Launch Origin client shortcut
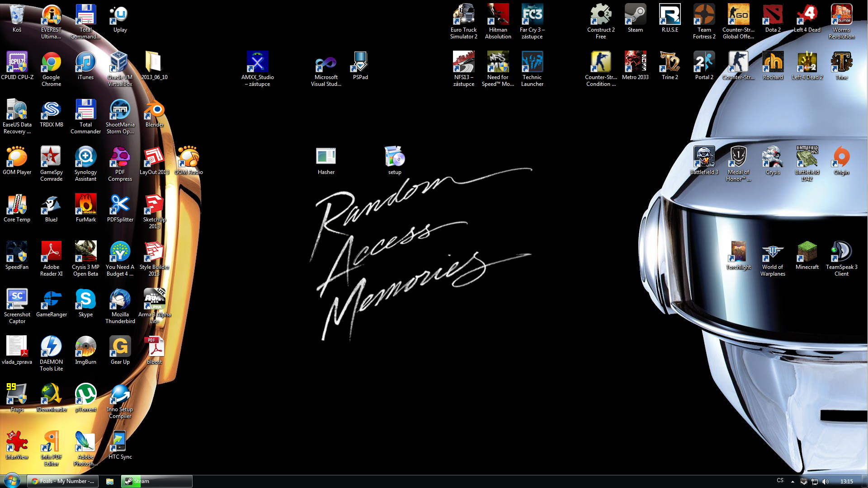The image size is (868, 488). [x=841, y=161]
